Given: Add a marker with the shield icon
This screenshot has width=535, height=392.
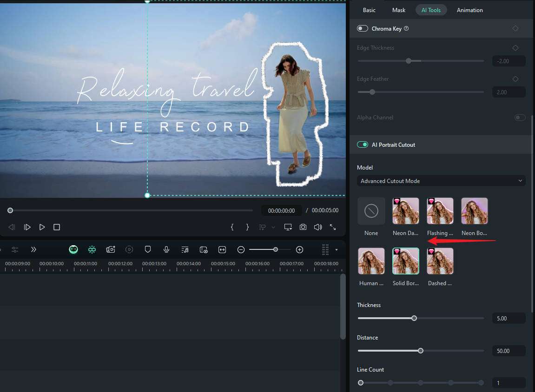Looking at the screenshot, I should (148, 249).
